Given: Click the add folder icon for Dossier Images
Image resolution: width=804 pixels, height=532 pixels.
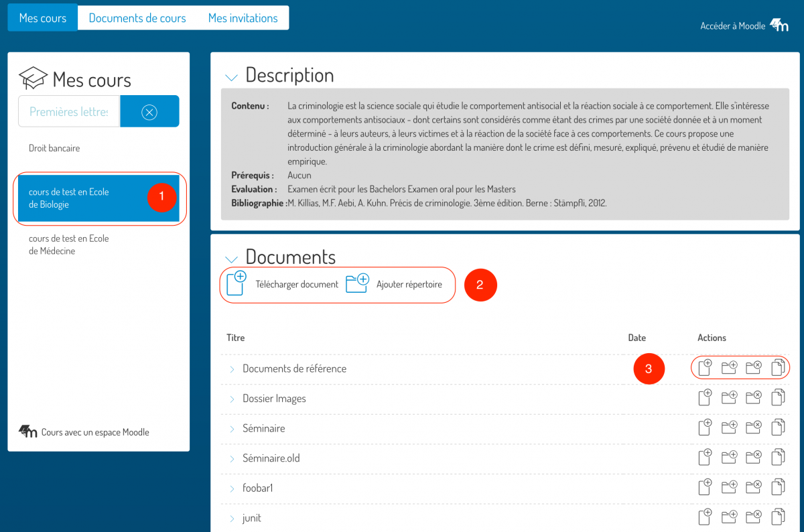Looking at the screenshot, I should 729,398.
